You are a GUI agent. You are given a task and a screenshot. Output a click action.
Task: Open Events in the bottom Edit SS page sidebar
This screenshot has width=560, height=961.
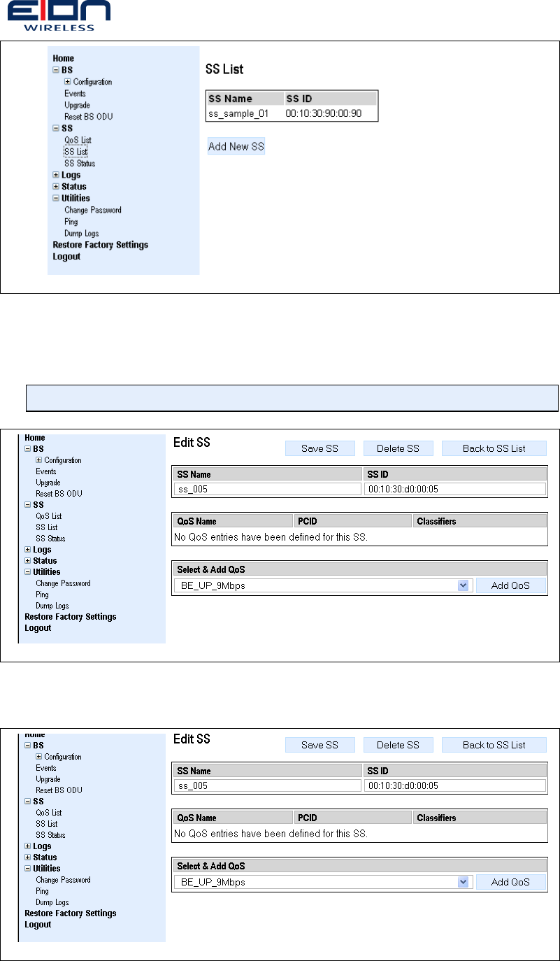pos(46,768)
